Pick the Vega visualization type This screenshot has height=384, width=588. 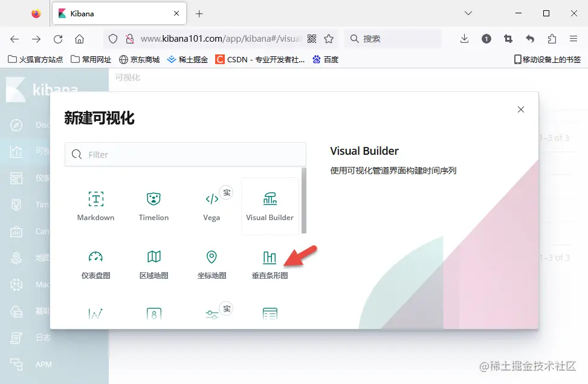[212, 206]
